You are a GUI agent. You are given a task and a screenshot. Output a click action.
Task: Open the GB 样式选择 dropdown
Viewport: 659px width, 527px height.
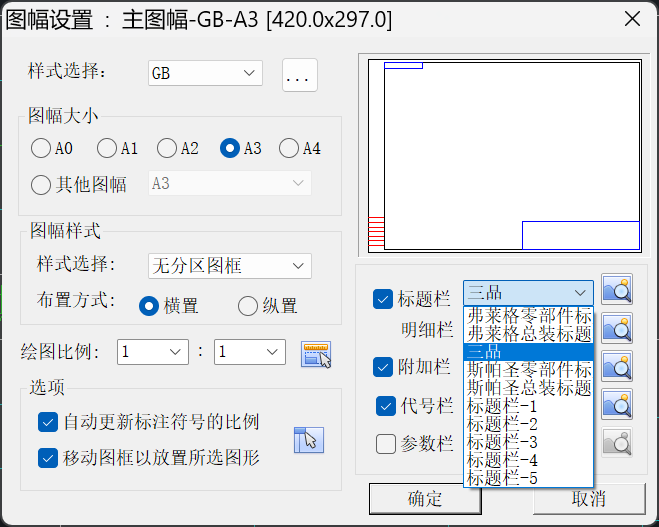206,73
